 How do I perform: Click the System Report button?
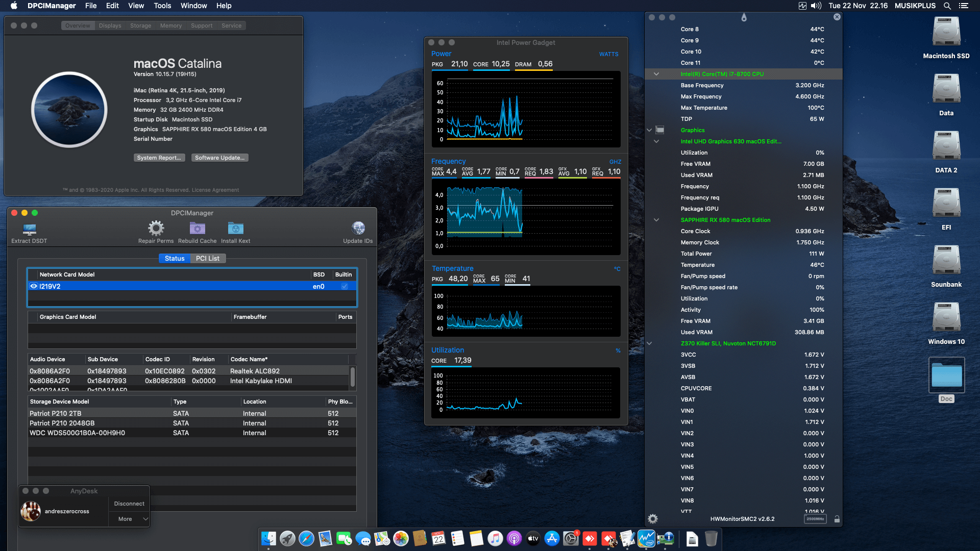159,158
